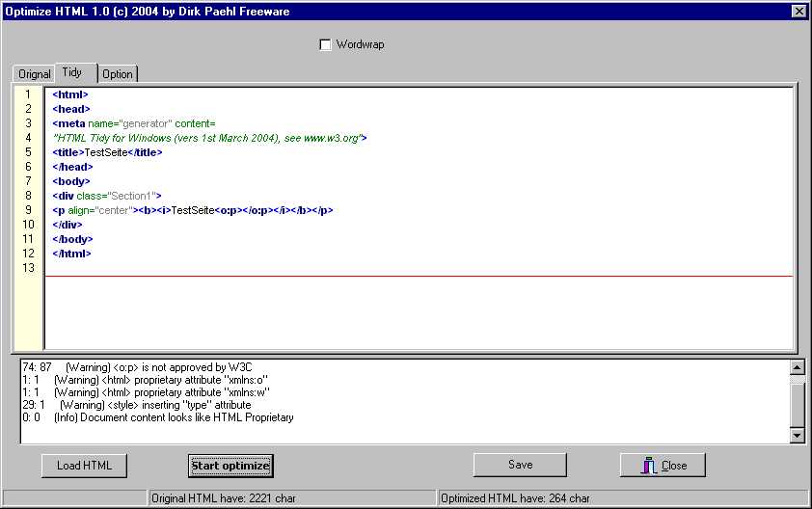The height and width of the screenshot is (509, 812).
Task: Select the <style> inserting "type" warning
Action: (137, 405)
